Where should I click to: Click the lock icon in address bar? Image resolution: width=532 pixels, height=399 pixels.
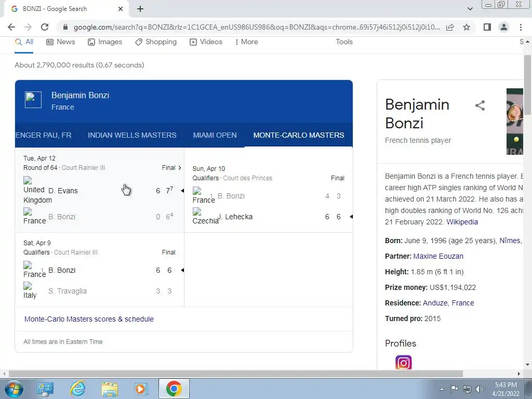(65, 27)
